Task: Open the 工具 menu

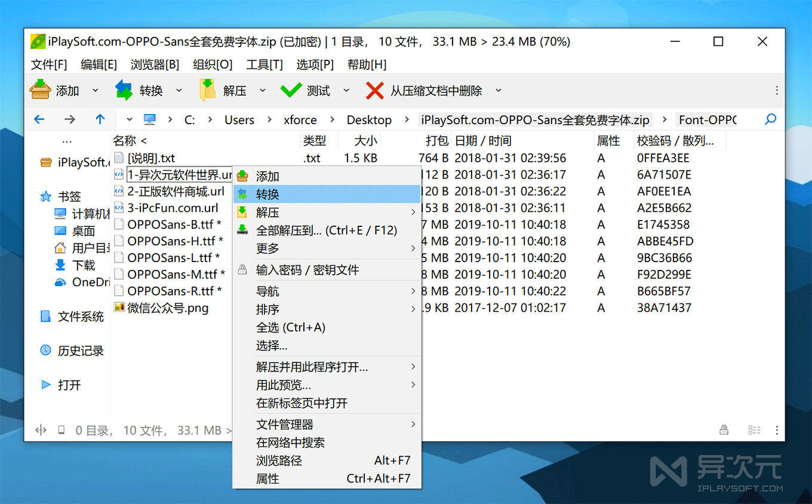Action: point(264,64)
